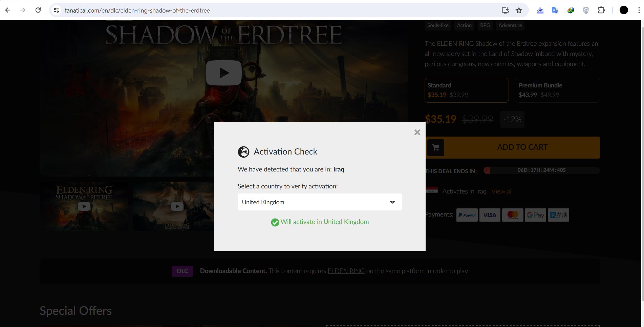644x327 pixels.
Task: Click the address bar URL
Action: click(137, 11)
